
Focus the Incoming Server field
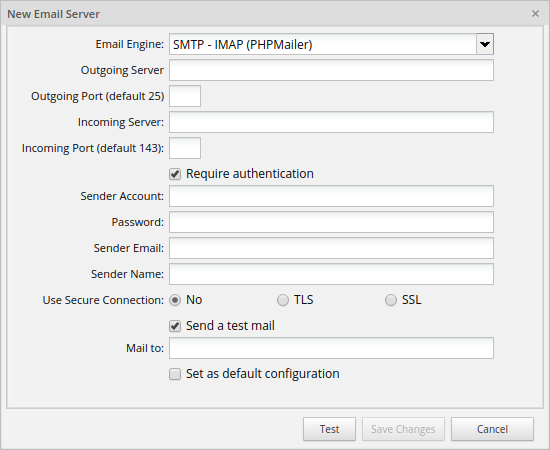tap(331, 122)
